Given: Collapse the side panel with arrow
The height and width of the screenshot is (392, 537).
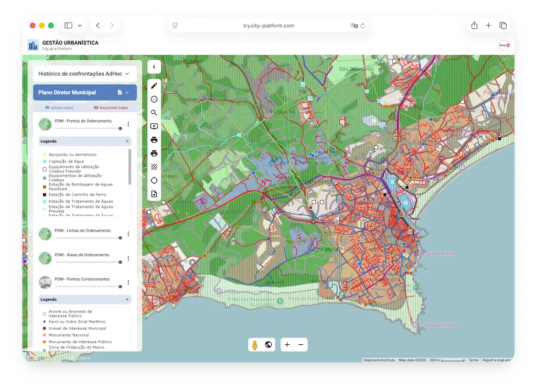Looking at the screenshot, I should (154, 67).
